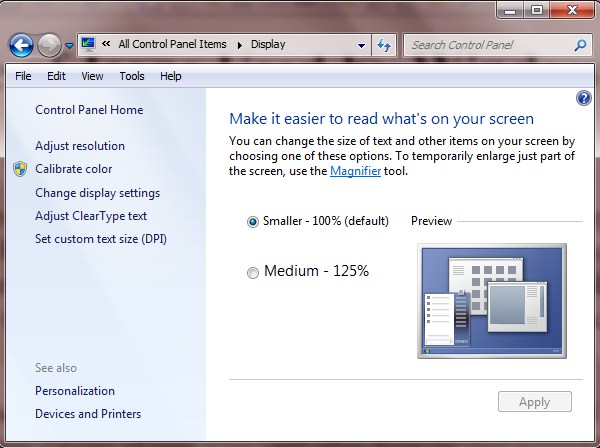The image size is (600, 448).
Task: Open the File menu
Action: pos(23,76)
